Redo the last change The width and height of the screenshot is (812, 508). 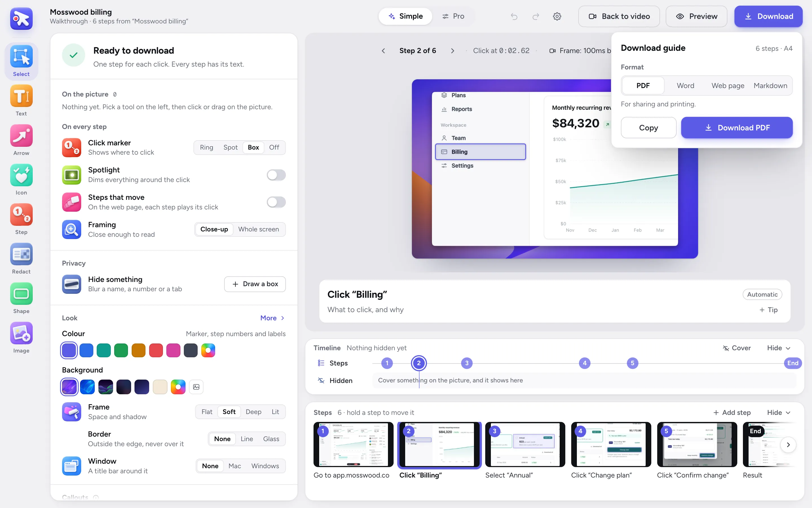click(535, 16)
